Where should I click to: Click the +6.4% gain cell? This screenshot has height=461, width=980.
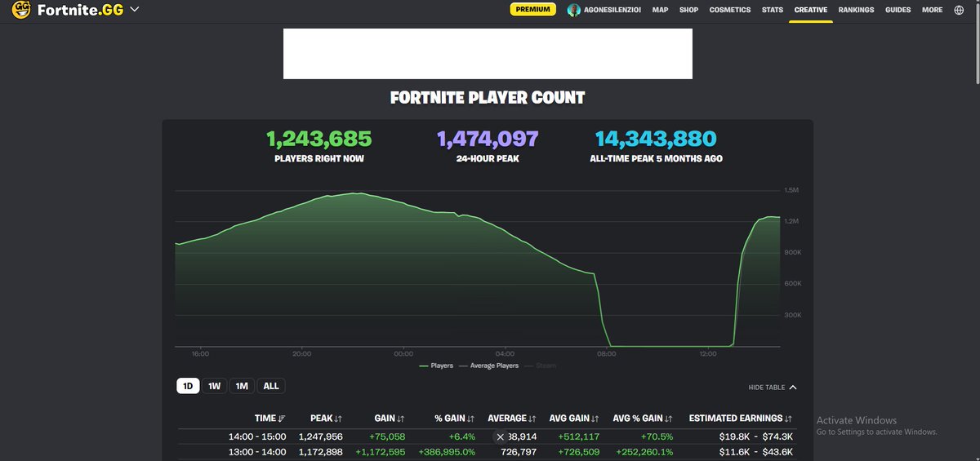tap(461, 437)
